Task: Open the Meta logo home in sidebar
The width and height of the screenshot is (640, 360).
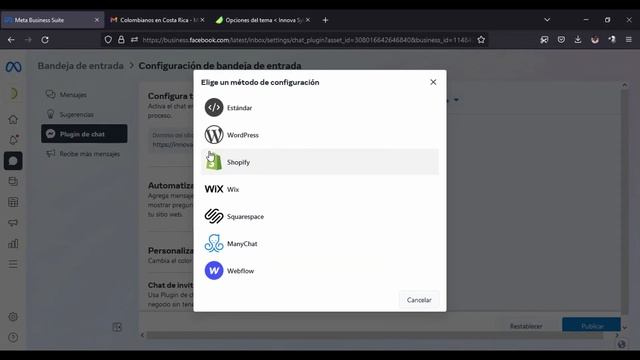Action: (x=13, y=67)
